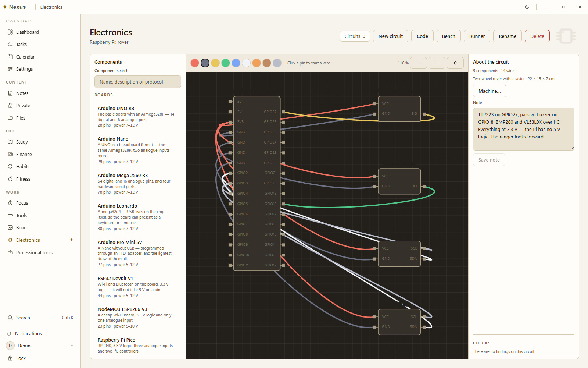Add NodeMCU ESP8266 V3 board
The image size is (588, 368).
coord(138,318)
